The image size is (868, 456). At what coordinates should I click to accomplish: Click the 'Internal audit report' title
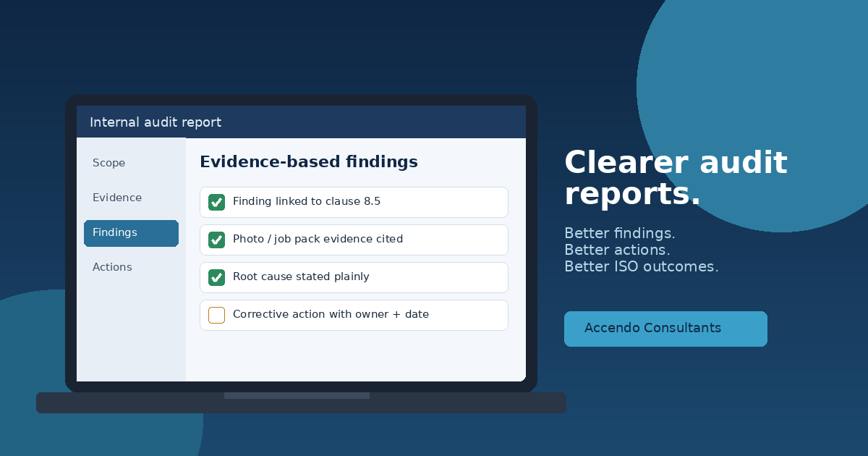(156, 122)
